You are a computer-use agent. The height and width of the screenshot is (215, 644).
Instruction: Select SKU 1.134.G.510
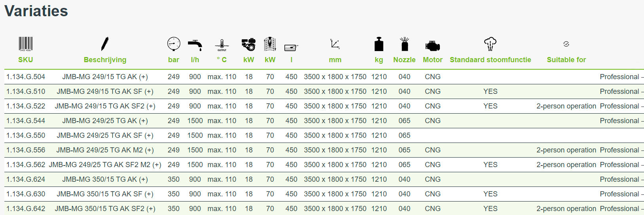(26, 91)
